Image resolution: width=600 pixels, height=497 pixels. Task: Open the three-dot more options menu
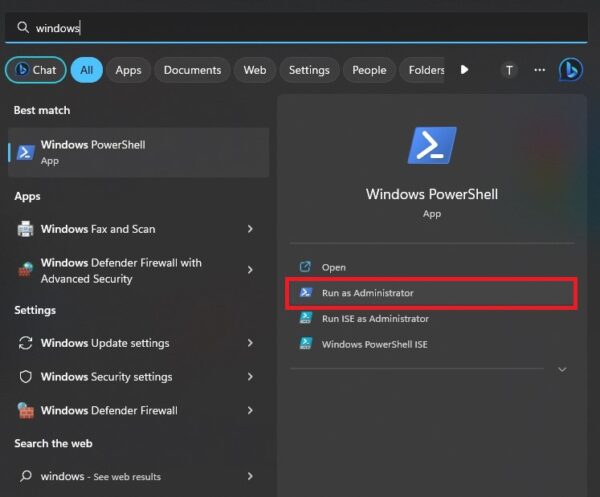(x=540, y=70)
